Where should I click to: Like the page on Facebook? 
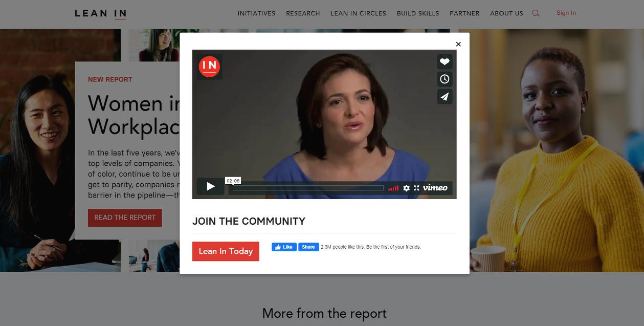click(x=284, y=247)
